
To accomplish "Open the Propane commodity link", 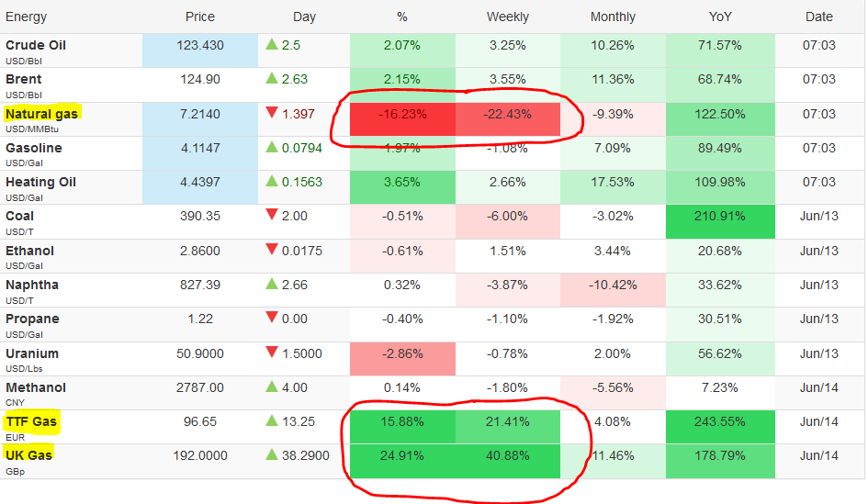I will (32, 319).
